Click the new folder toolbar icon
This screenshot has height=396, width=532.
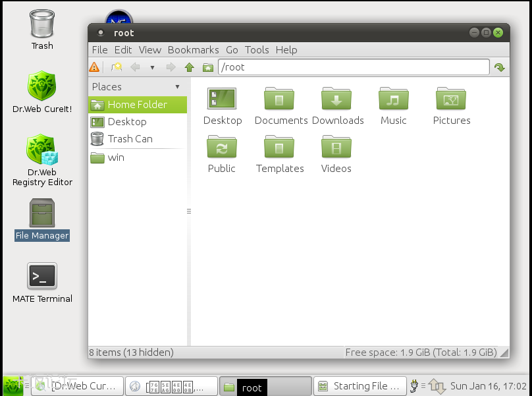click(x=117, y=67)
